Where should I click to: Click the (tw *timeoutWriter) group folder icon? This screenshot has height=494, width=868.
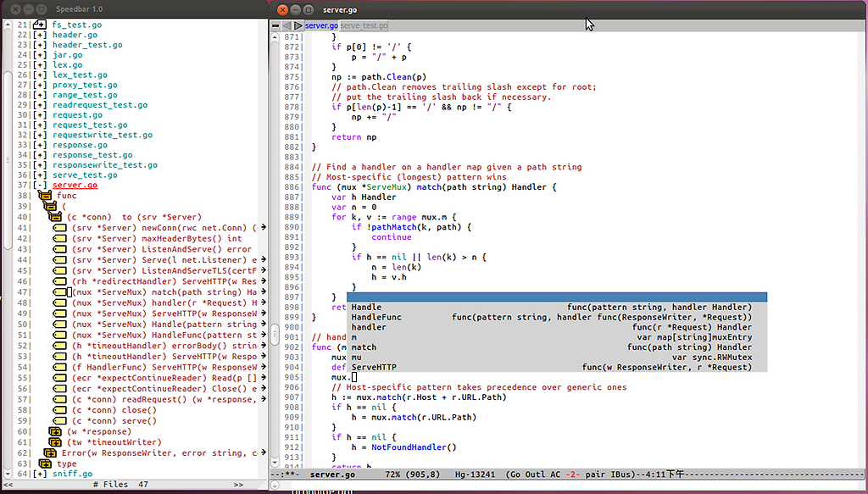coord(55,441)
